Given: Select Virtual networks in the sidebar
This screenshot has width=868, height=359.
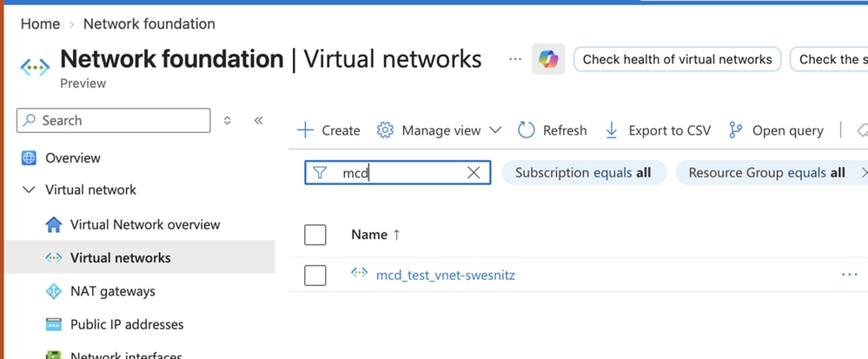Looking at the screenshot, I should pyautogui.click(x=140, y=257).
